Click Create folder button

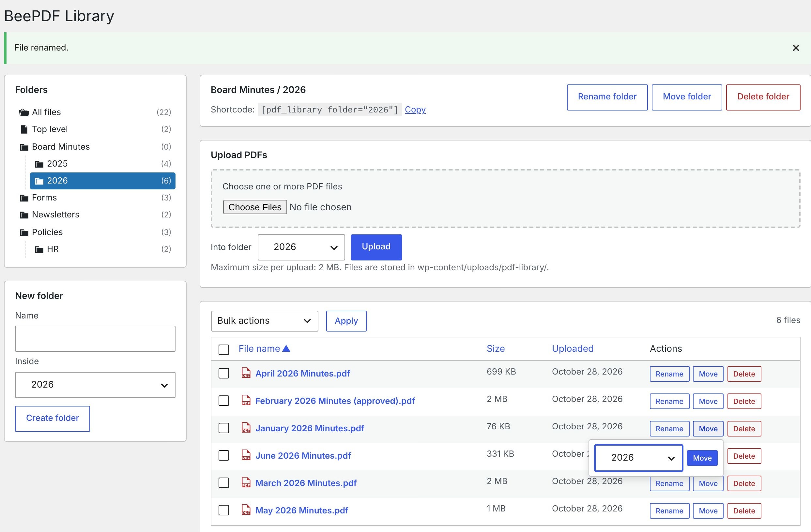point(53,419)
